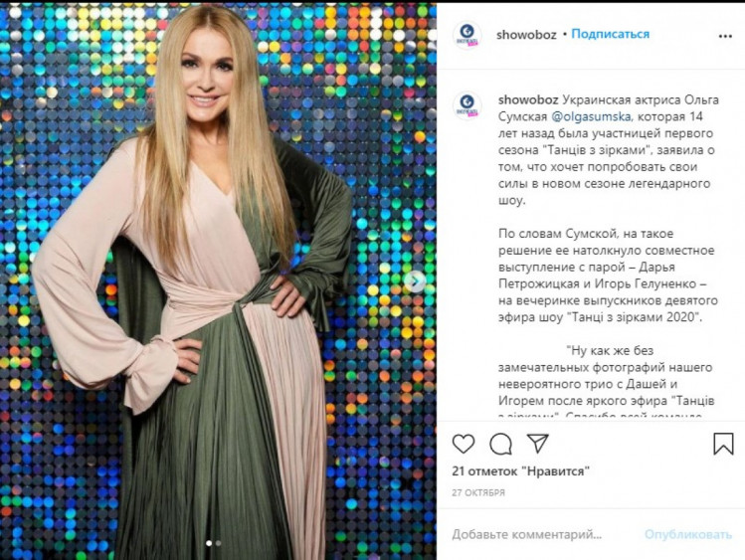Like the post with heart icon
The image size is (745, 560).
click(x=464, y=444)
